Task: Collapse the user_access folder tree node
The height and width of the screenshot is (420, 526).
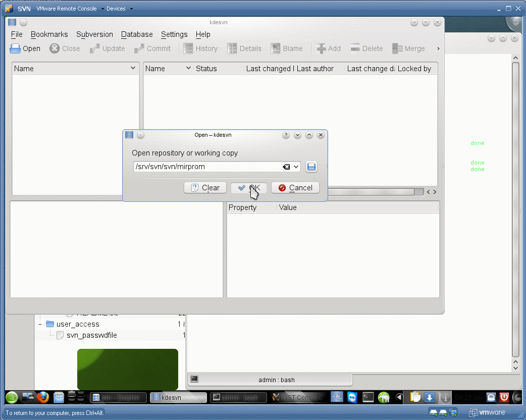Action: point(40,324)
